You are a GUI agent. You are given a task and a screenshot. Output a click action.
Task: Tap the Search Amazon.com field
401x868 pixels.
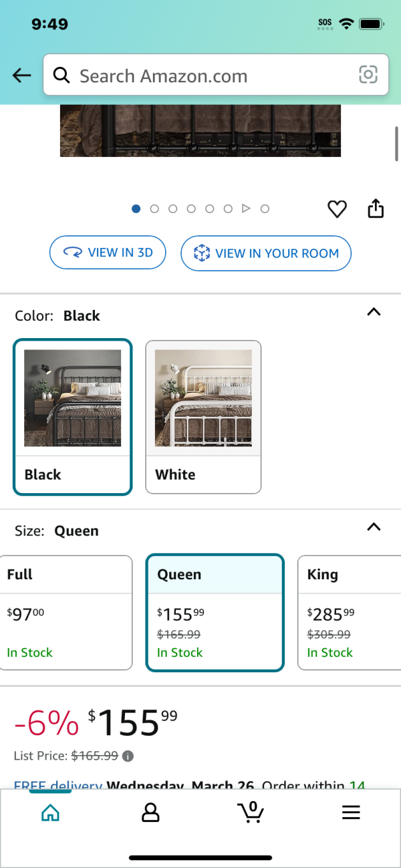click(x=216, y=76)
